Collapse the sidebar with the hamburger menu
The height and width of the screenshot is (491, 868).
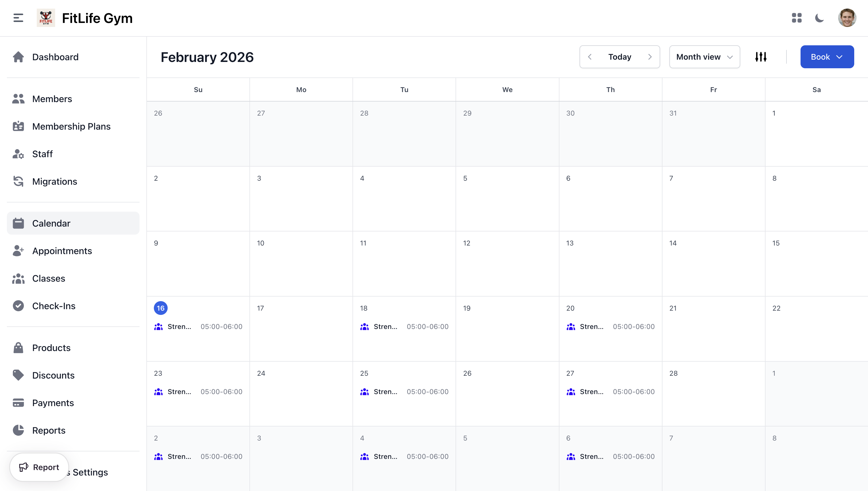click(x=18, y=18)
